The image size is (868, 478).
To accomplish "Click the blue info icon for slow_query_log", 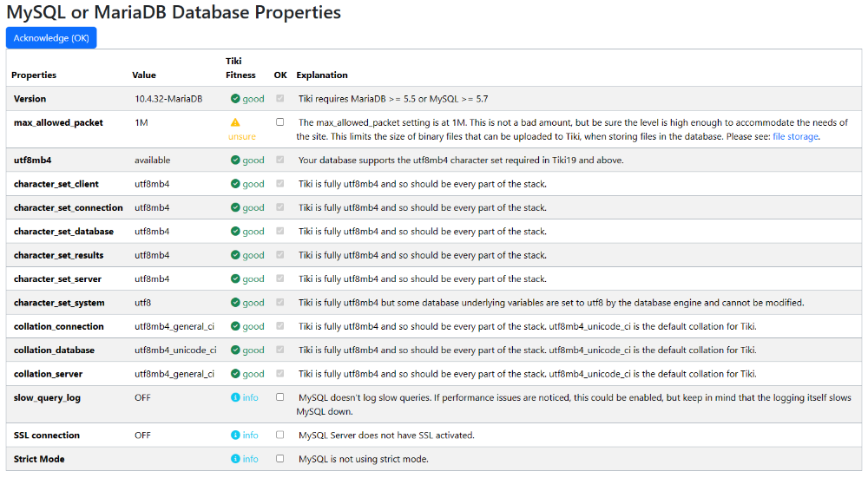I will tap(235, 397).
